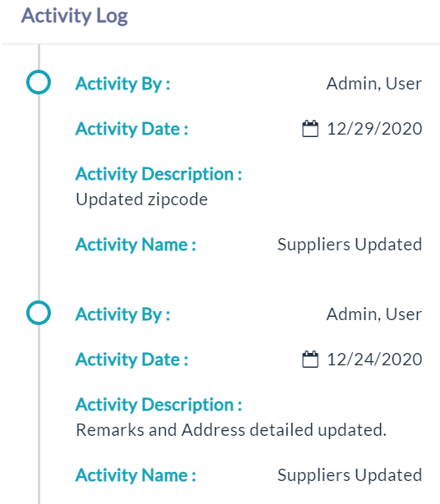Click second entry's 'Activity Date :' label

132,360
